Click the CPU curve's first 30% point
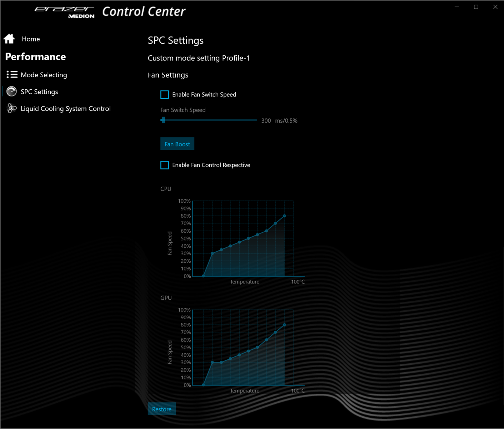504x429 pixels. click(x=213, y=253)
